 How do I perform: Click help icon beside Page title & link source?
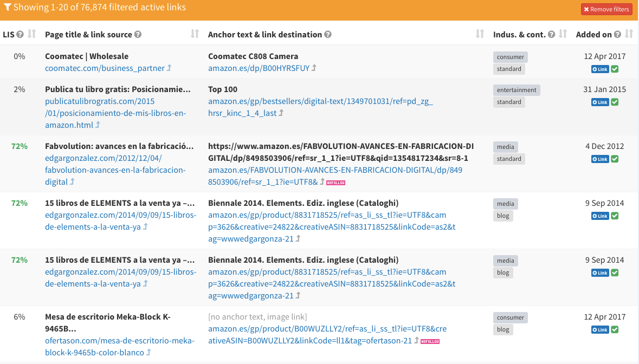point(138,35)
